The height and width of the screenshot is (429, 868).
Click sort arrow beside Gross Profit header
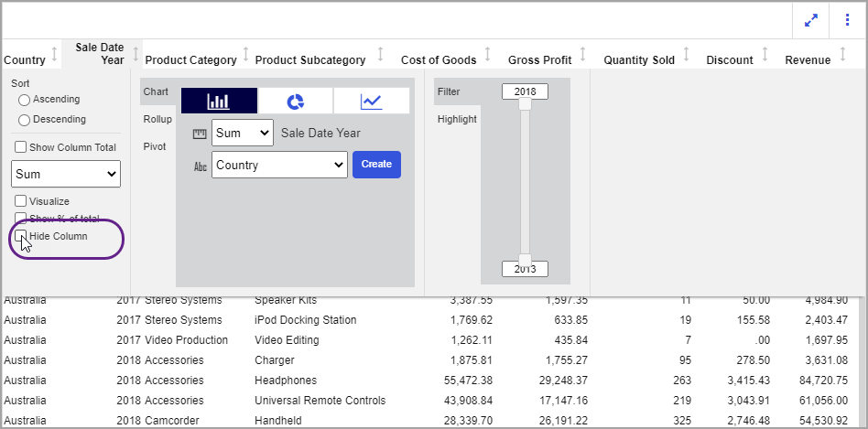tap(582, 54)
